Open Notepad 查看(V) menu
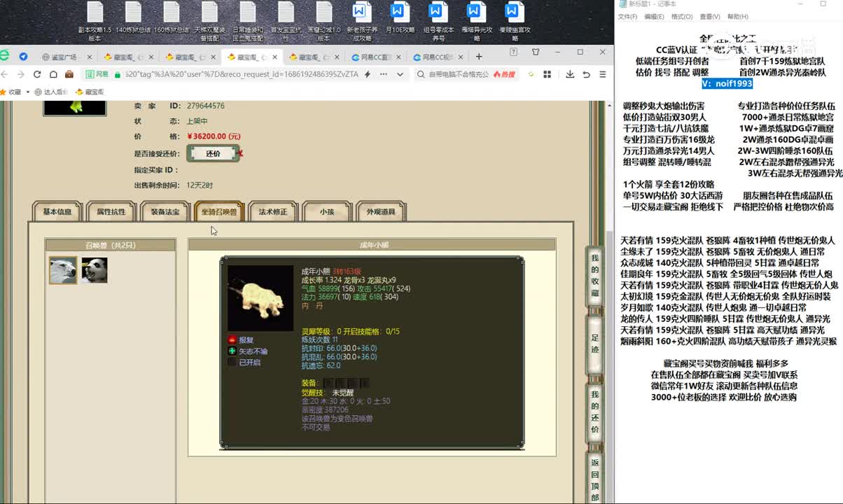Screen dimensions: 843x504 click(709, 17)
